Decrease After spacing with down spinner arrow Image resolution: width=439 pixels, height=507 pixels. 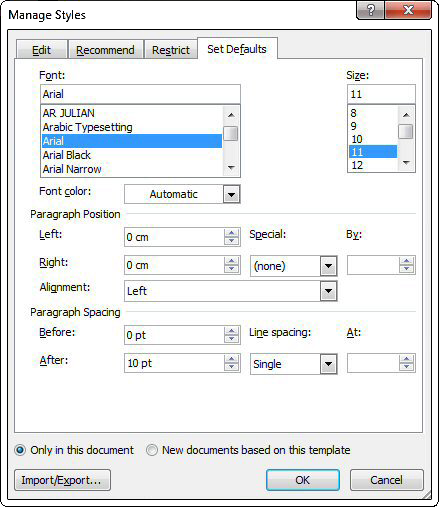coord(231,367)
